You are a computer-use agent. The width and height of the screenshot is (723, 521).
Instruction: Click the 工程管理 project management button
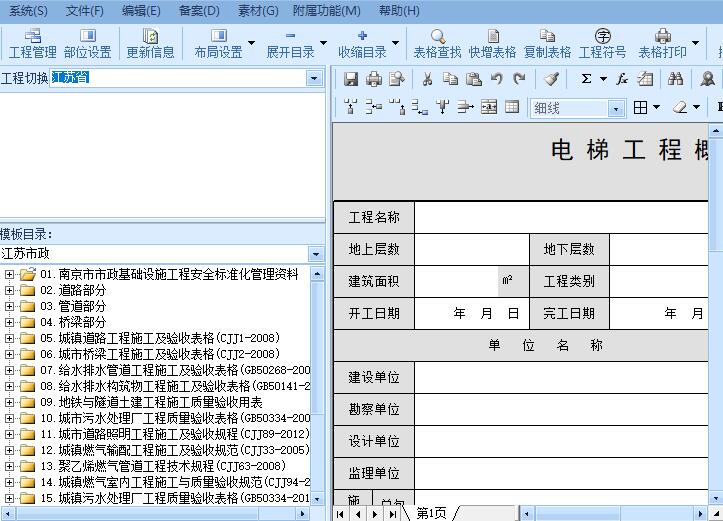coord(32,44)
